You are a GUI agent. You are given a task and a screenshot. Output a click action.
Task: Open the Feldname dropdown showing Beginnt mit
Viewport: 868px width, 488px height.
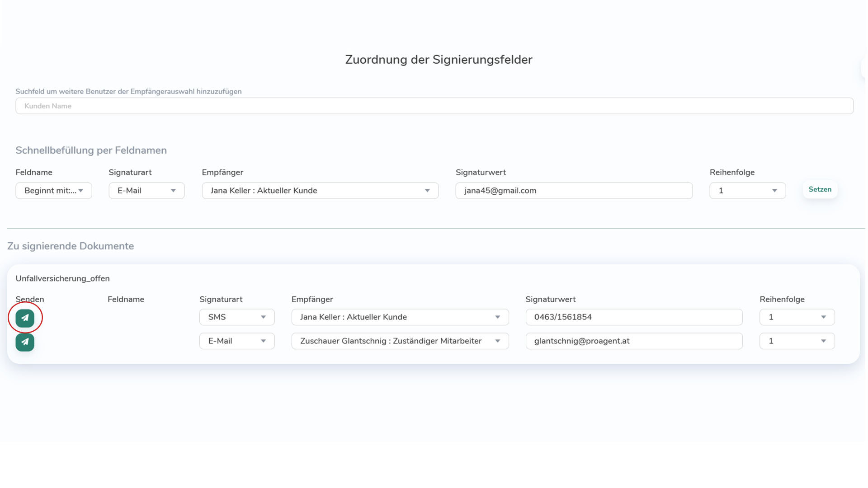[53, 190]
